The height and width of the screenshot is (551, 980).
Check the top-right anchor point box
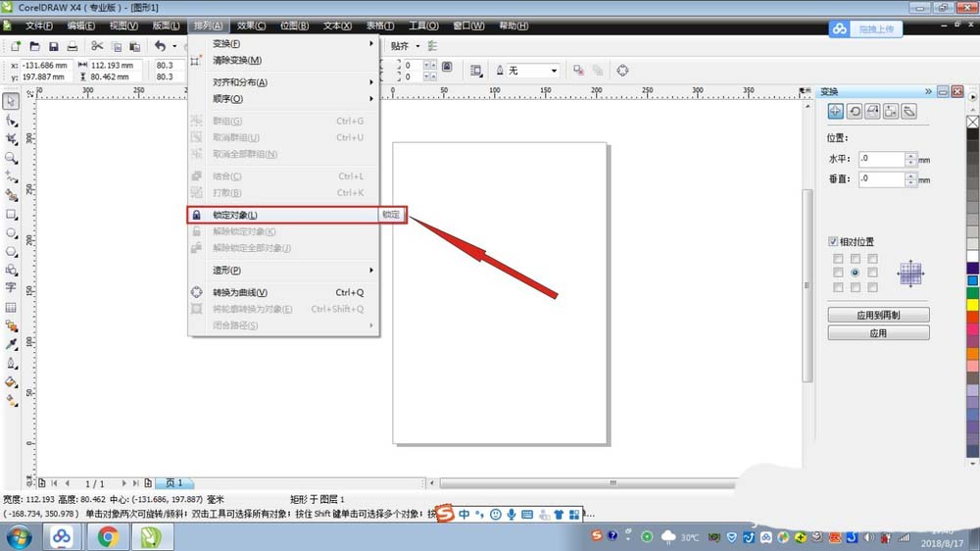click(x=872, y=259)
